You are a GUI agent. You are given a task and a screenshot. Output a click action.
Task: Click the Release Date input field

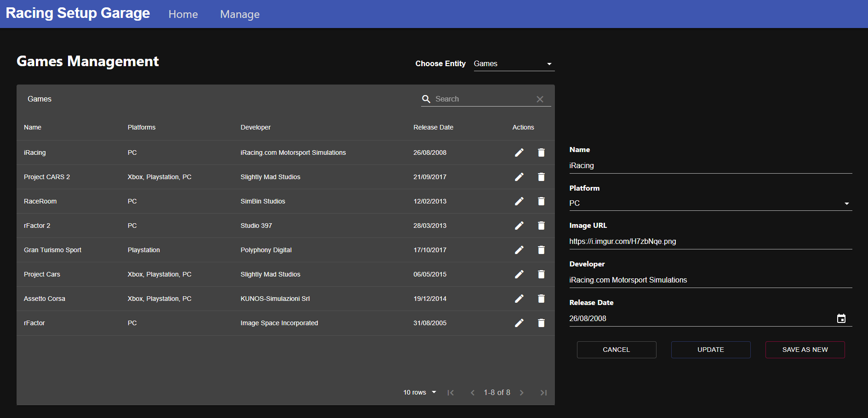click(x=701, y=318)
